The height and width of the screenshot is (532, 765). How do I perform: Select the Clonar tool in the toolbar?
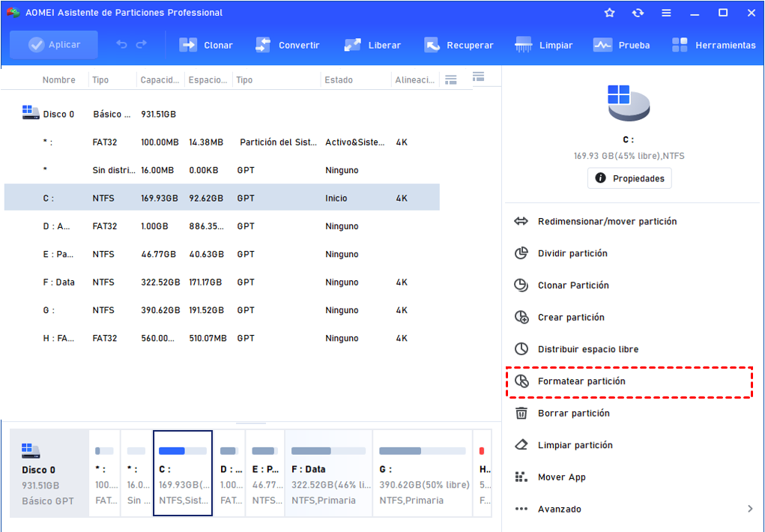(x=206, y=45)
